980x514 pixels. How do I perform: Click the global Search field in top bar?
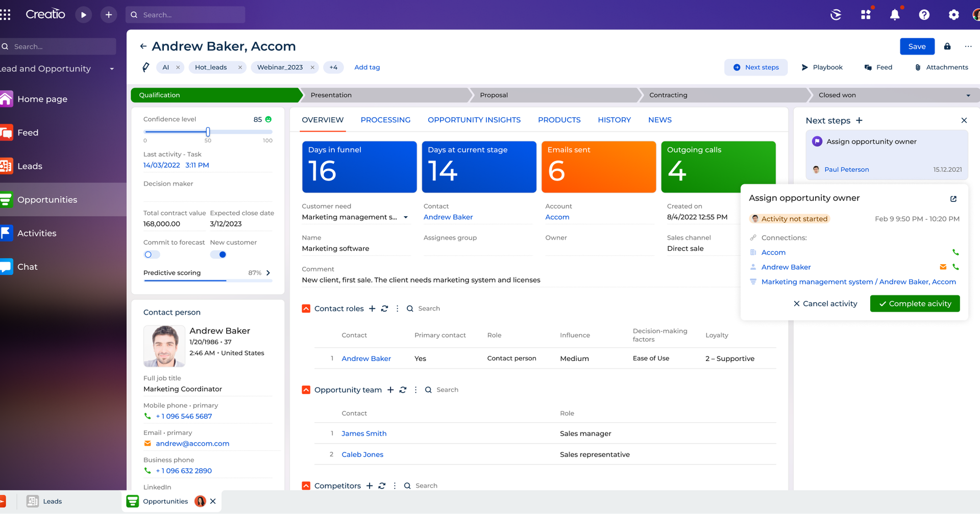point(185,15)
